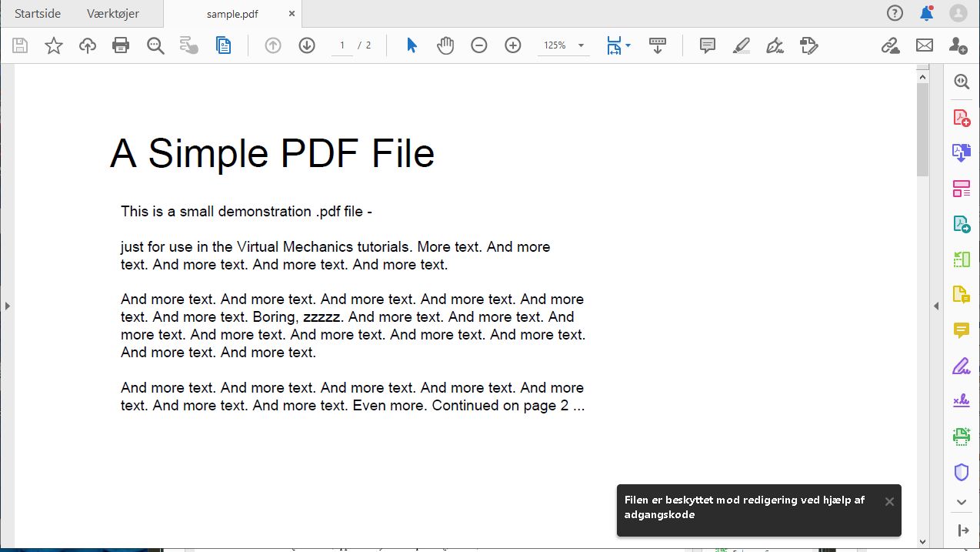This screenshot has width=980, height=552.
Task: Expand more tools chevron in sidebar
Action: tap(962, 502)
